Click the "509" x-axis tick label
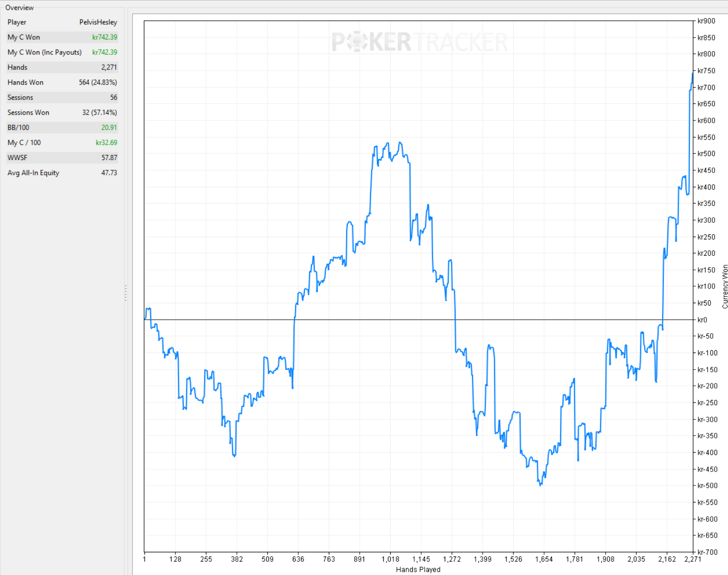Screen dimensions: 728x575 click(x=267, y=559)
